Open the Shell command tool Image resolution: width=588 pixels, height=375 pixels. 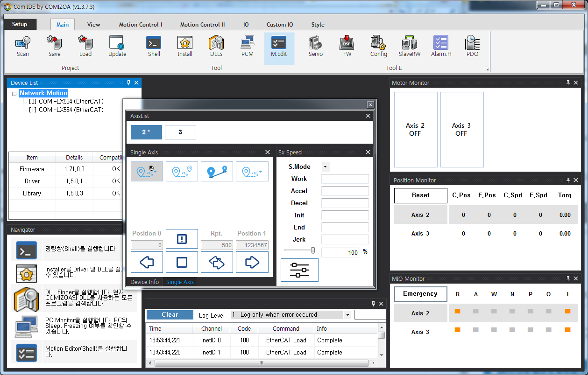pyautogui.click(x=154, y=46)
